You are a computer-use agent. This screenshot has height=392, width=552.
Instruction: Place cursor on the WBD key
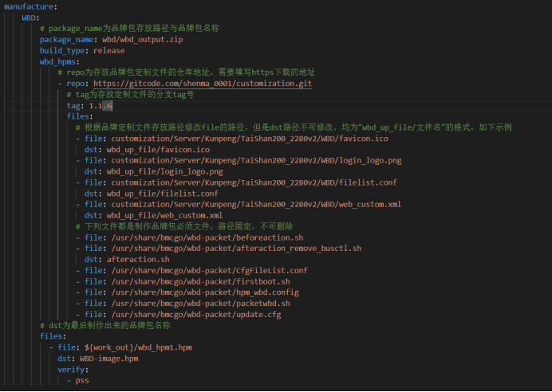pos(30,17)
